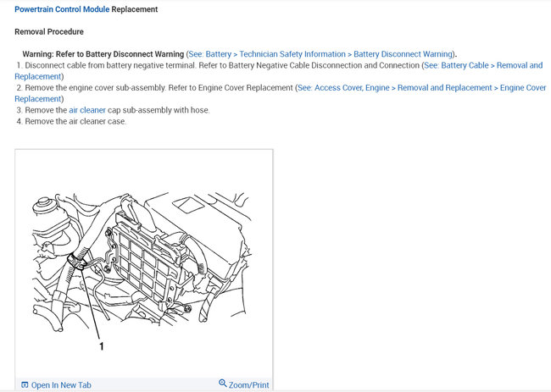The height and width of the screenshot is (392, 551).
Task: Click the Zoom/Print link
Action: [248, 385]
